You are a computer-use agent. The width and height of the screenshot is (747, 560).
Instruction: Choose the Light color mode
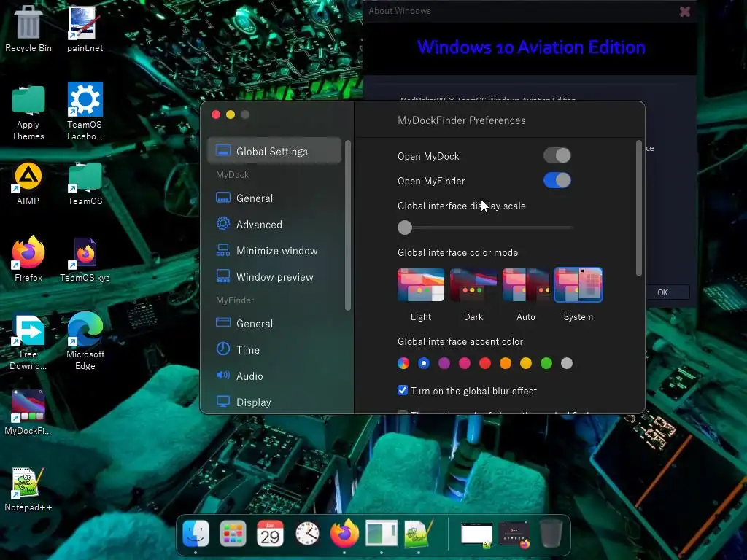[421, 285]
